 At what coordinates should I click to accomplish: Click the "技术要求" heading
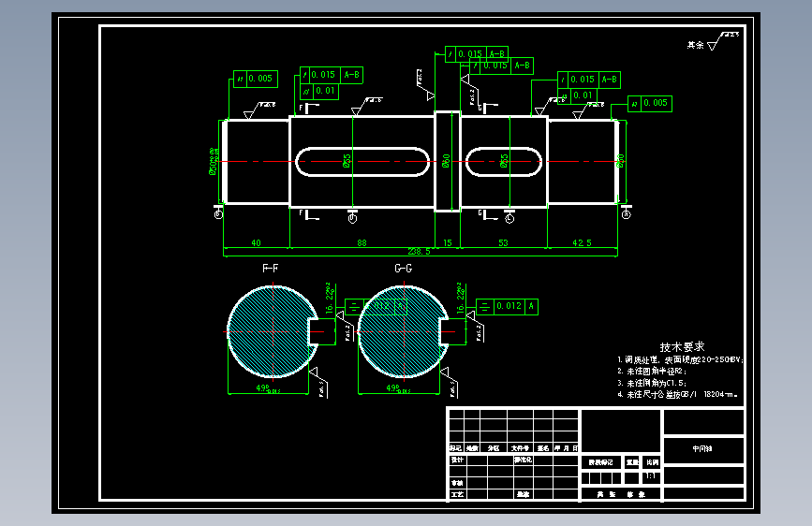[x=682, y=347]
